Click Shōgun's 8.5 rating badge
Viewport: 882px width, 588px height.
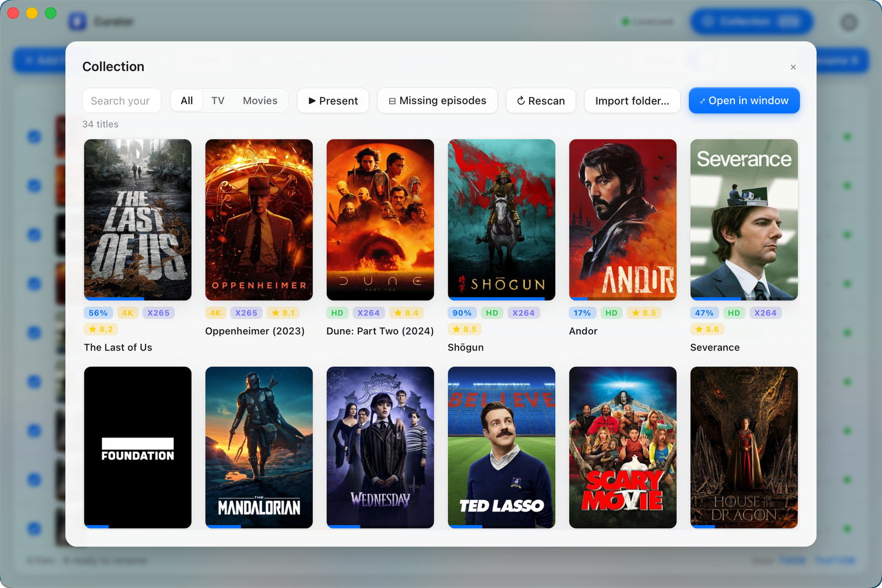pyautogui.click(x=465, y=330)
